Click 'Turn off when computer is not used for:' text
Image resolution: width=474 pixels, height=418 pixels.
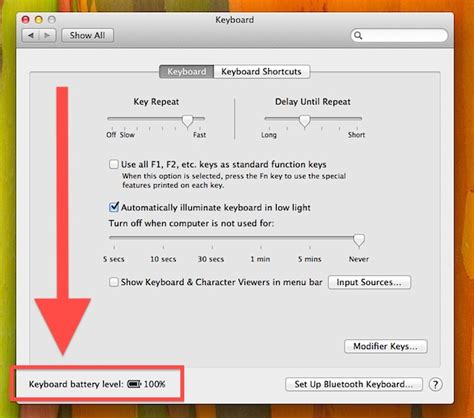[191, 223]
